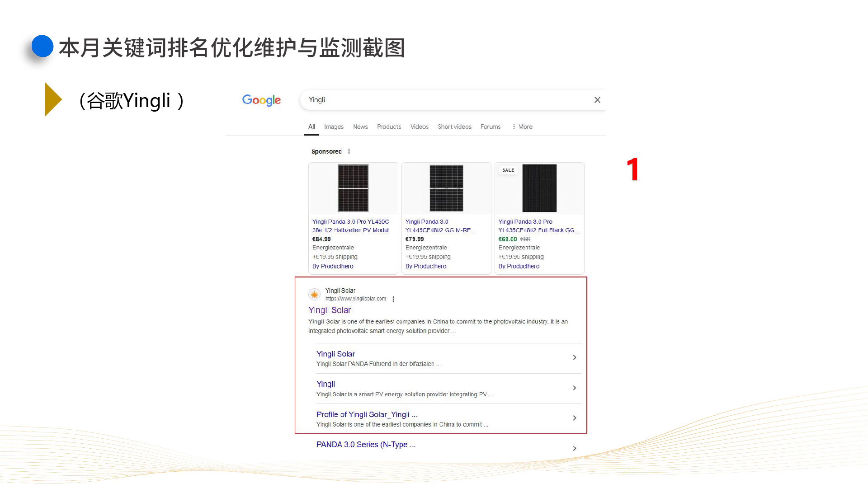Go to the Products tab
Screen dimensions: 868x488
[x=389, y=127]
